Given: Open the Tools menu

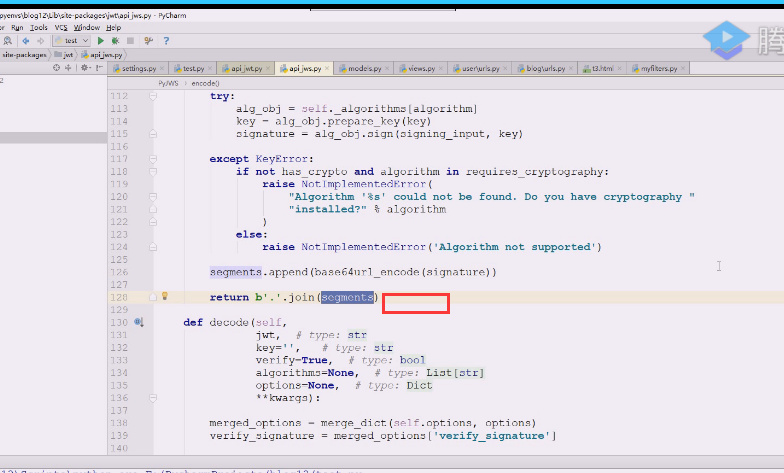Looking at the screenshot, I should point(38,28).
